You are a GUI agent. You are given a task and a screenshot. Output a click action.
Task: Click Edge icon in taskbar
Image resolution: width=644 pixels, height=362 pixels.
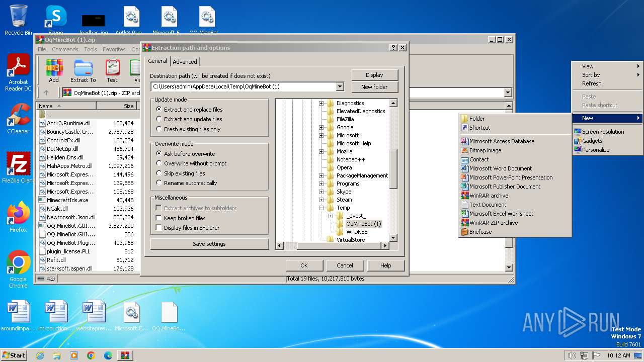pyautogui.click(x=108, y=355)
